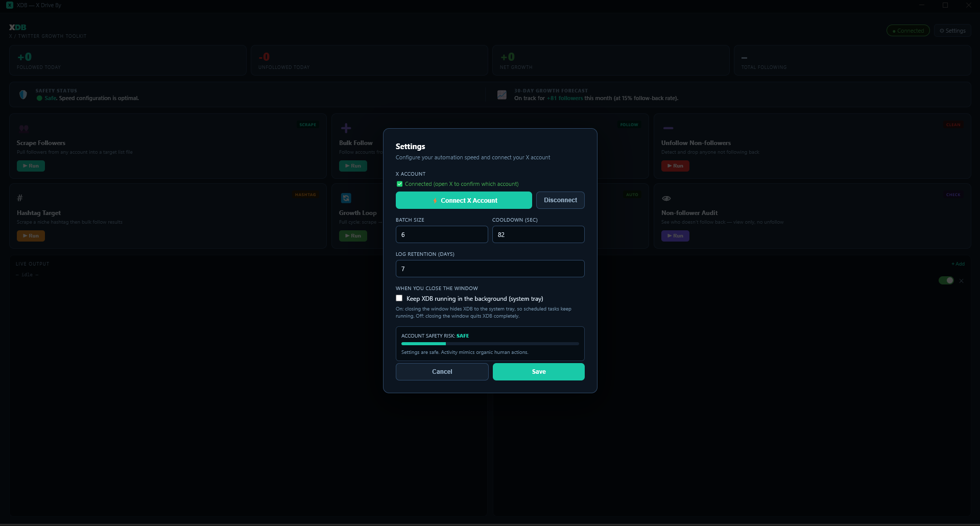Open Settings in the top bar

pyautogui.click(x=952, y=31)
